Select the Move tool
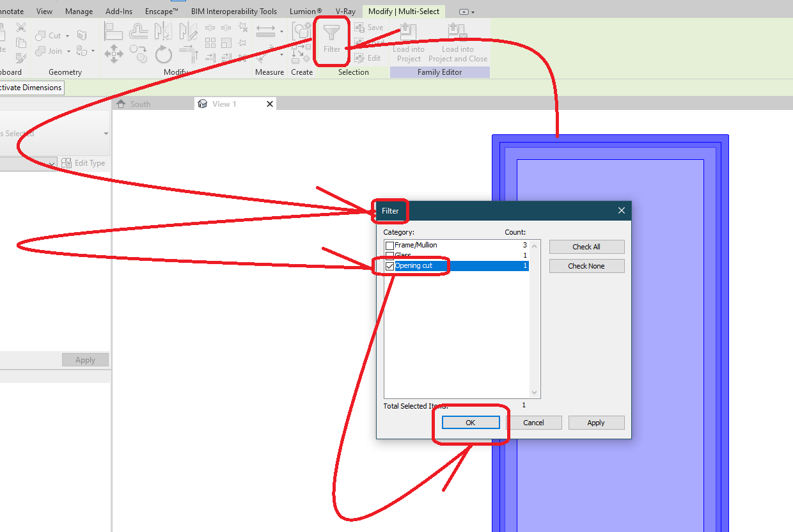This screenshot has height=532, width=793. tap(114, 55)
